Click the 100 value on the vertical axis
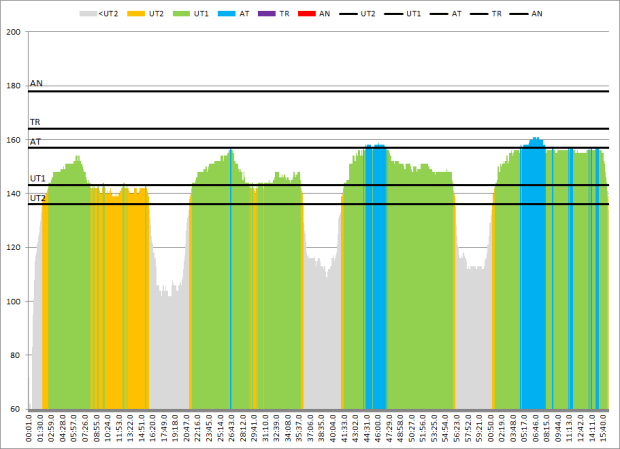The width and height of the screenshot is (620, 449). coord(14,302)
